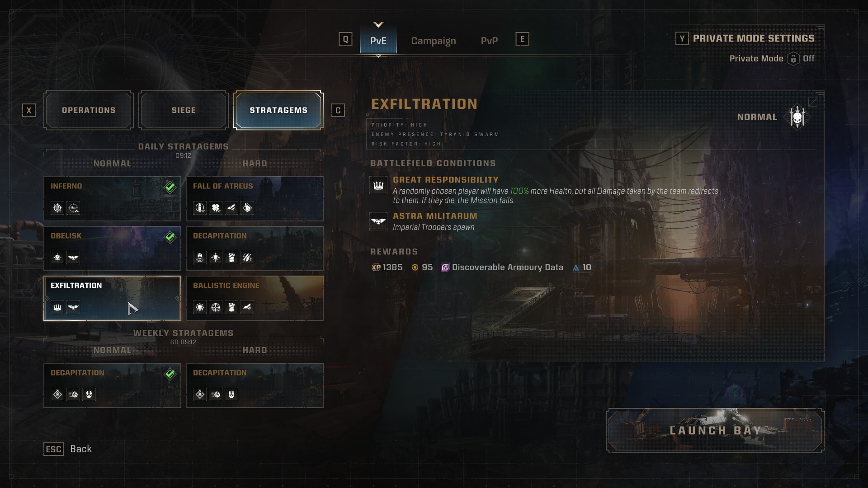This screenshot has height=488, width=868.
Task: Click the first modifier icon on Inferno card
Action: (x=57, y=208)
